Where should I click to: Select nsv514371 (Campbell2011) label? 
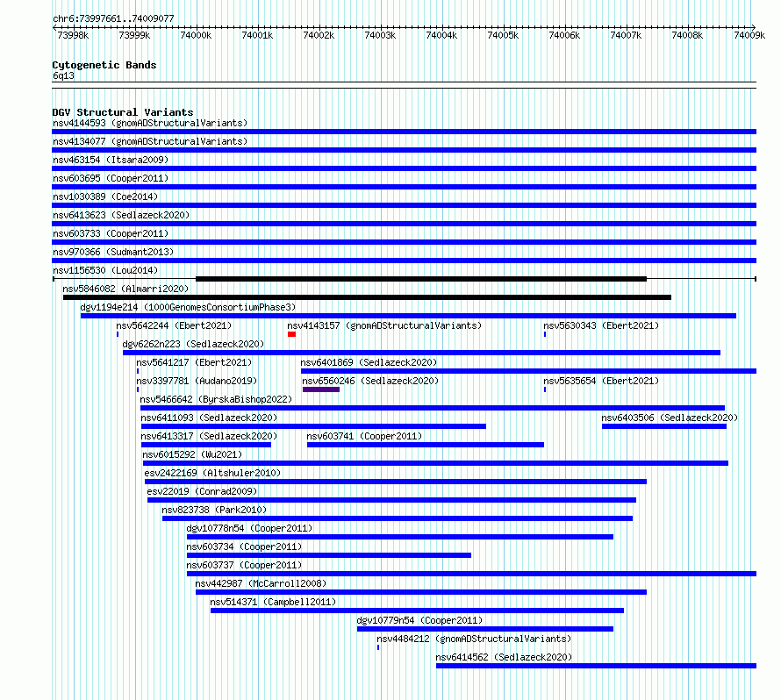(273, 602)
